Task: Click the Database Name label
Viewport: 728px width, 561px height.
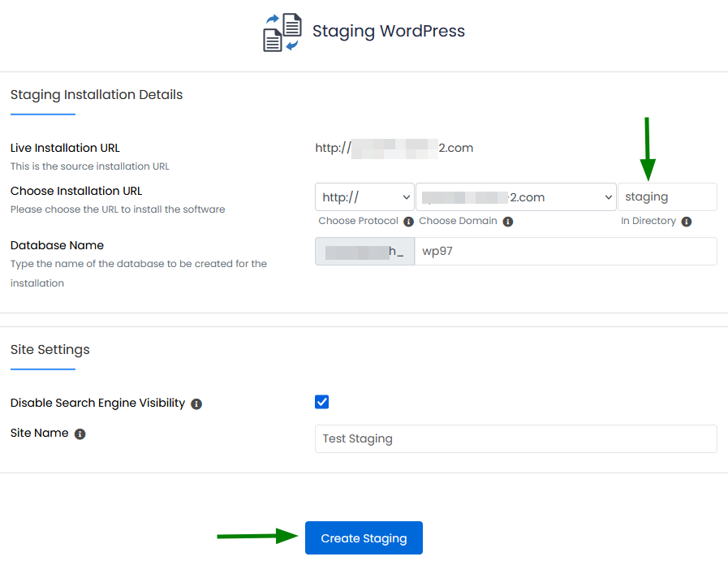Action: point(57,245)
